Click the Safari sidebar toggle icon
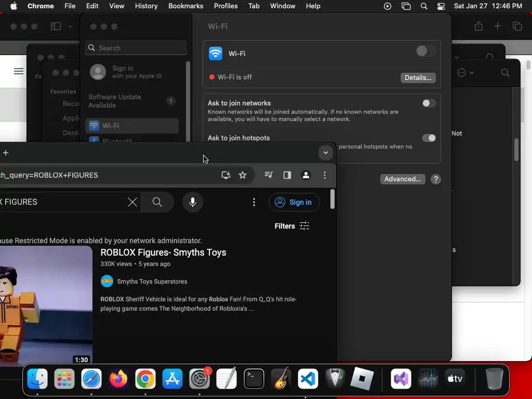 tap(56, 26)
